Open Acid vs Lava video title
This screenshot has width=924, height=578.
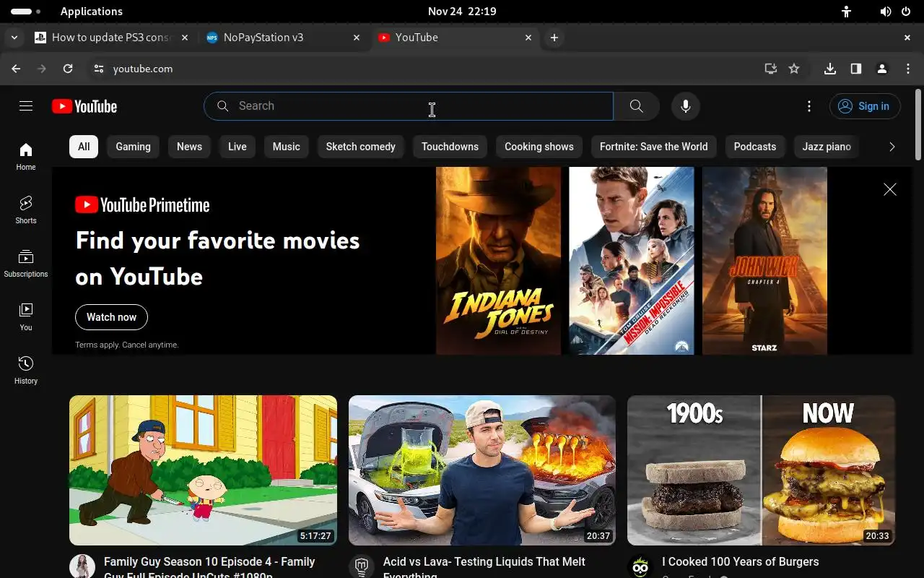(x=484, y=567)
